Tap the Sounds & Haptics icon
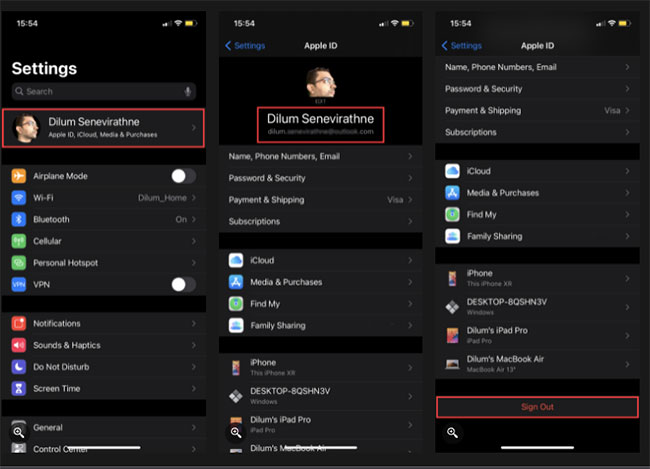Image resolution: width=650 pixels, height=469 pixels. (19, 345)
